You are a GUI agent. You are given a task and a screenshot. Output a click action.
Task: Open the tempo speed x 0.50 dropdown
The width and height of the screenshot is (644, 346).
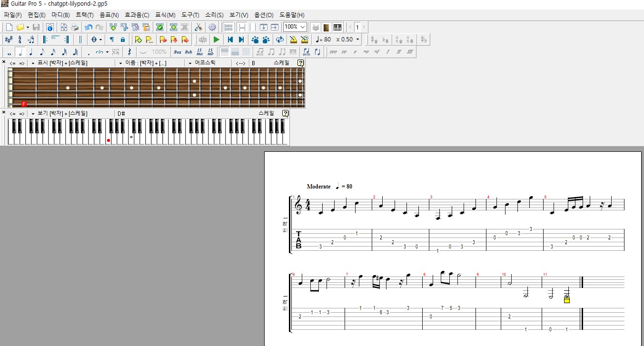[x=358, y=40]
